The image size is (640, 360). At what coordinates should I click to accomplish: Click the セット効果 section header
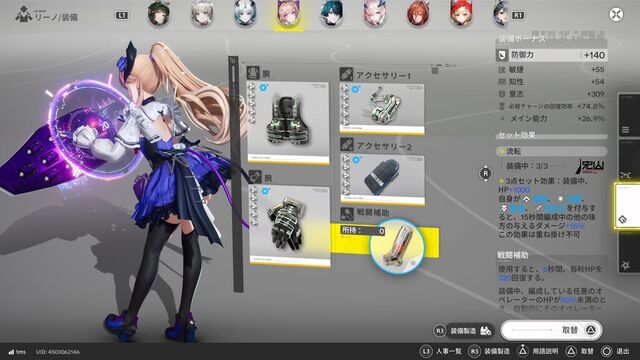tap(516, 135)
